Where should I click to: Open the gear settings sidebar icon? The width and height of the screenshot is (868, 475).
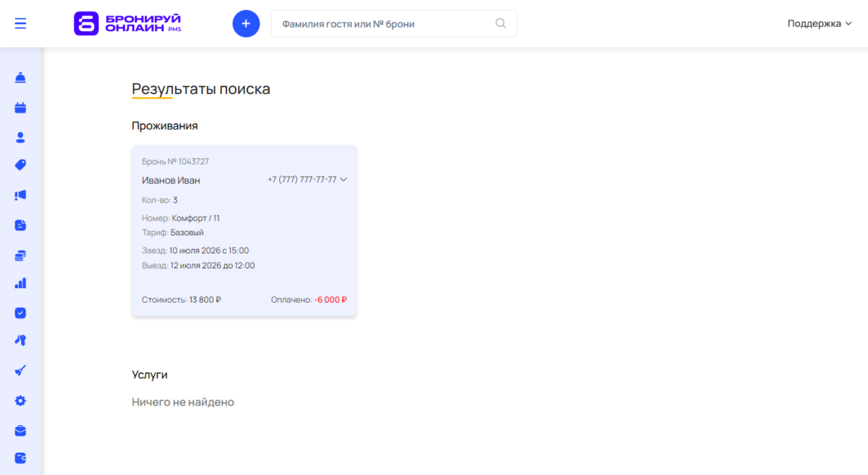[20, 400]
